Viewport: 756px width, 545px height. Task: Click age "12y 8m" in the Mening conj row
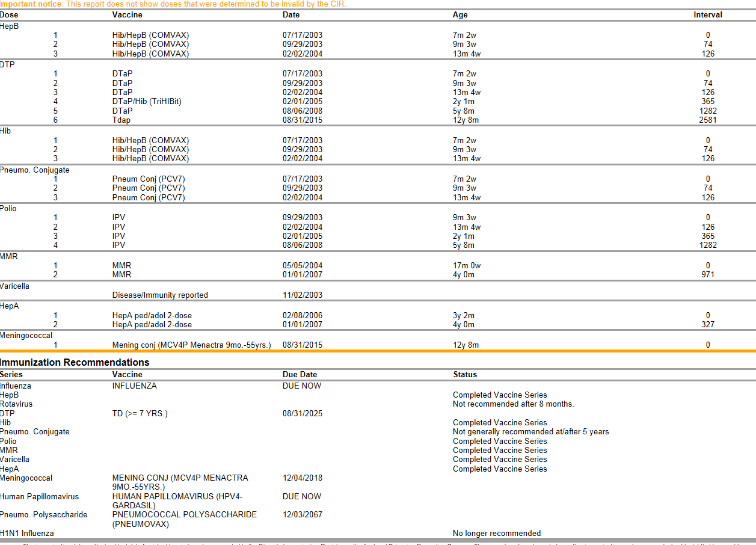click(x=466, y=345)
